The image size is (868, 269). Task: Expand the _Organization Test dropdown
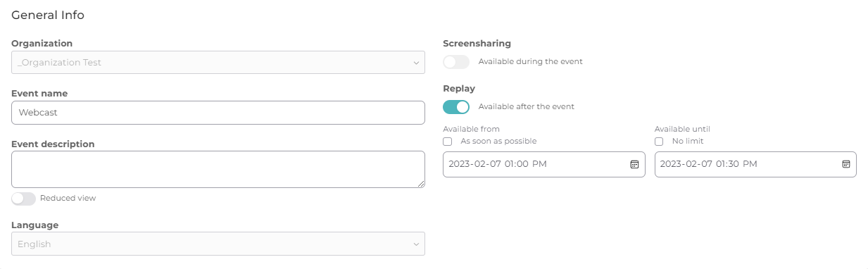click(218, 62)
